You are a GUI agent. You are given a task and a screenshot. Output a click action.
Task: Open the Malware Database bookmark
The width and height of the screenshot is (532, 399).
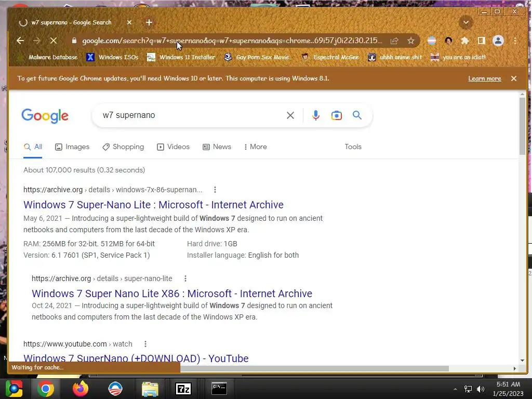[x=47, y=57]
